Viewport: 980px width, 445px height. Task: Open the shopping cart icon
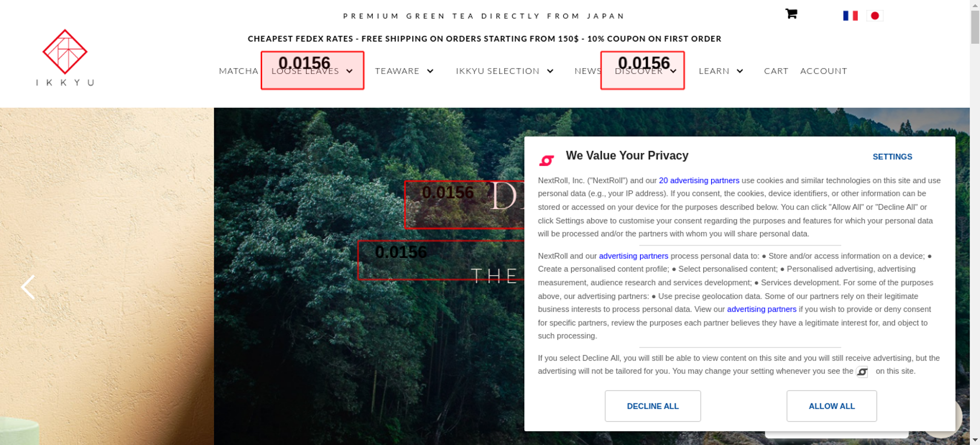(x=791, y=14)
